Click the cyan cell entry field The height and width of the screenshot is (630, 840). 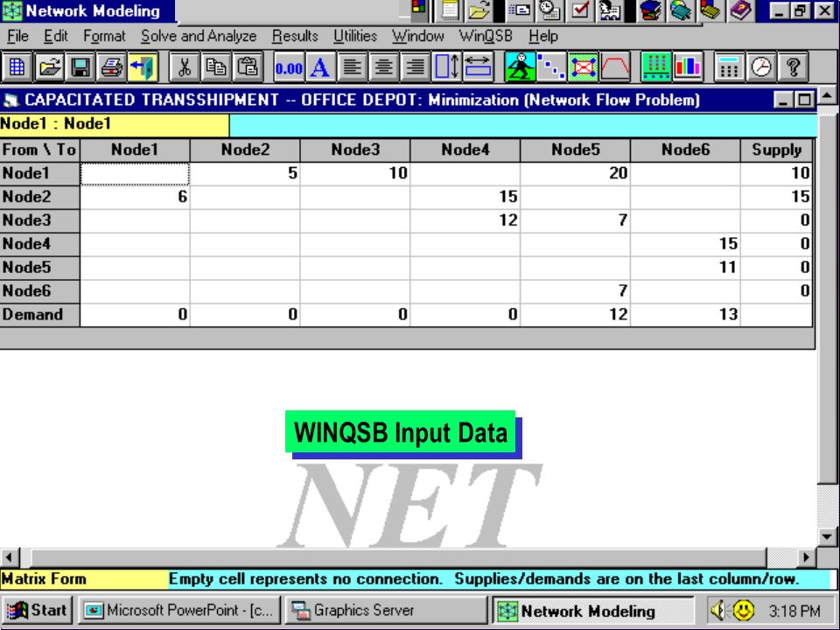pyautogui.click(x=523, y=125)
